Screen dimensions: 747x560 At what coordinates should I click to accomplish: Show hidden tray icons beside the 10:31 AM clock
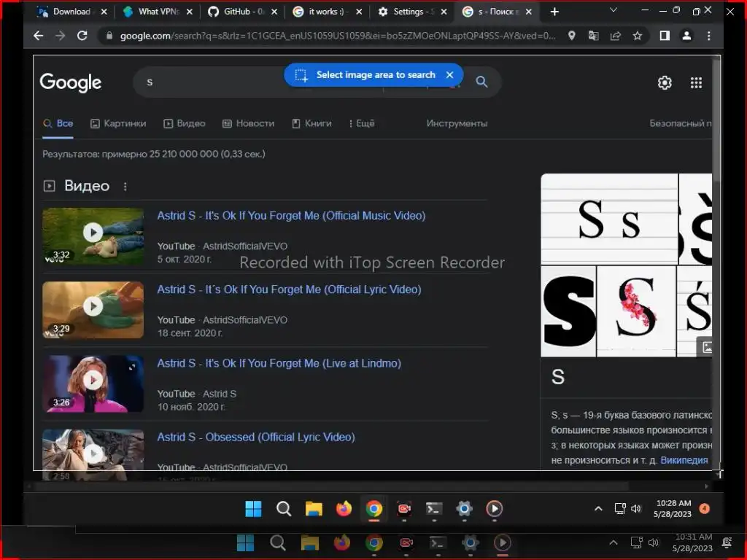pos(614,542)
